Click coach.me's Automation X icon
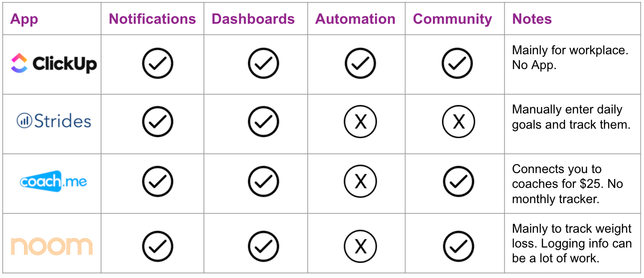 360,182
